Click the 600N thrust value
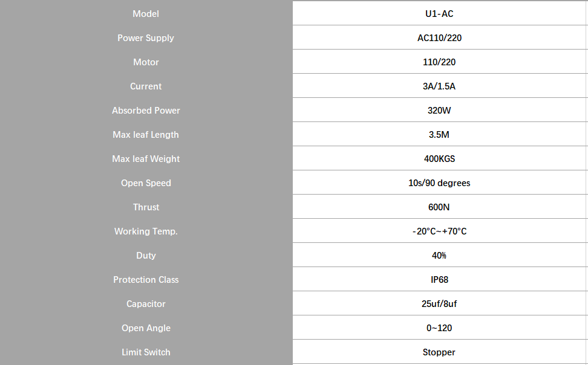Screen dimensions: 588x365 (x=439, y=207)
